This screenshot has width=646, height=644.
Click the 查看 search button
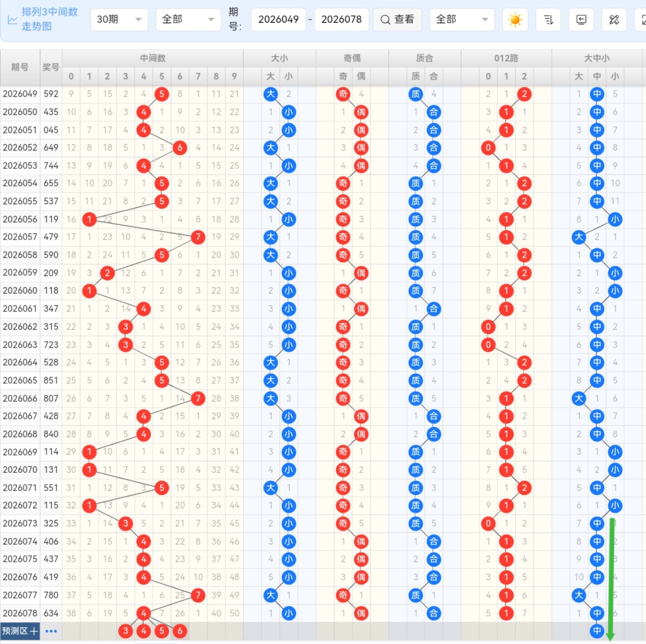click(397, 20)
